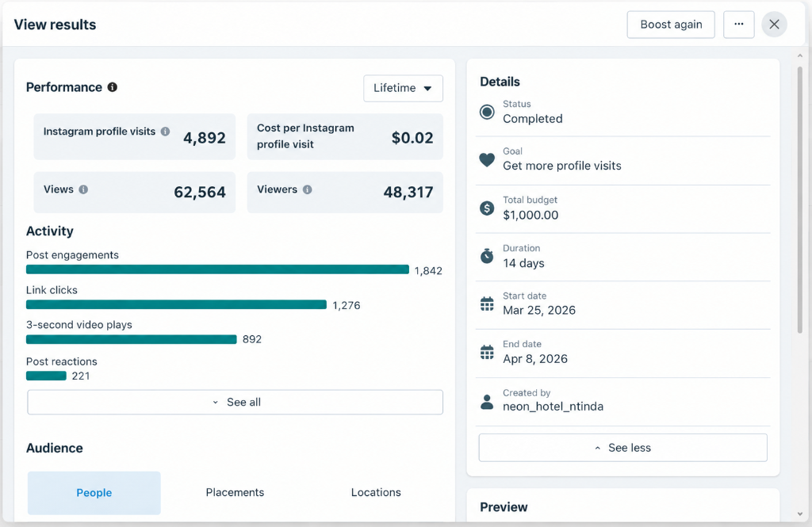Click the Created by person icon
This screenshot has height=527, width=812.
[x=487, y=402]
